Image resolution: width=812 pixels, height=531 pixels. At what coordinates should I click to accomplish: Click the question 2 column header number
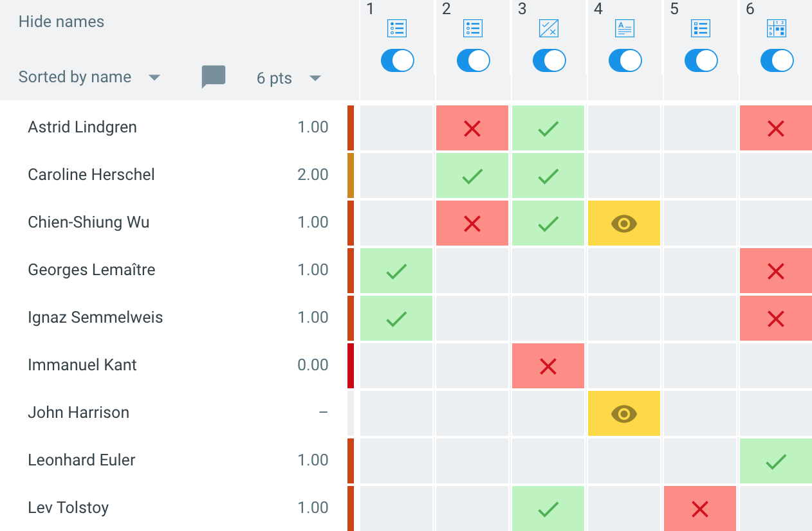(x=447, y=8)
